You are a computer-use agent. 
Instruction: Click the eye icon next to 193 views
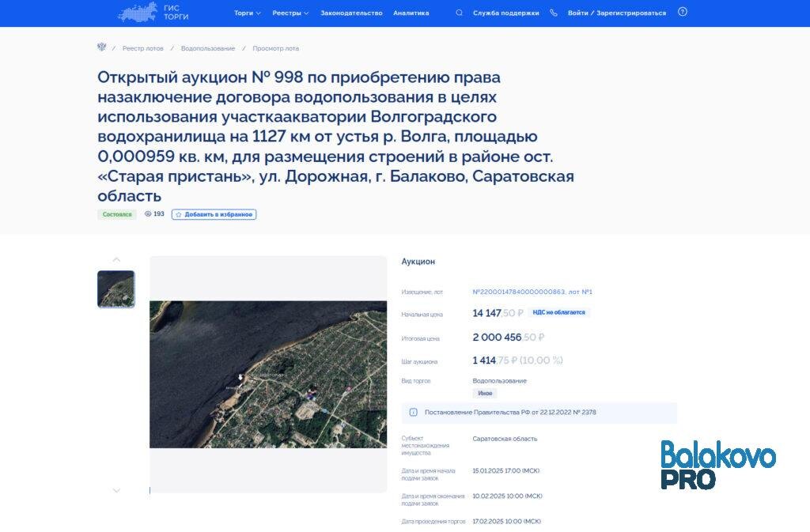148,214
